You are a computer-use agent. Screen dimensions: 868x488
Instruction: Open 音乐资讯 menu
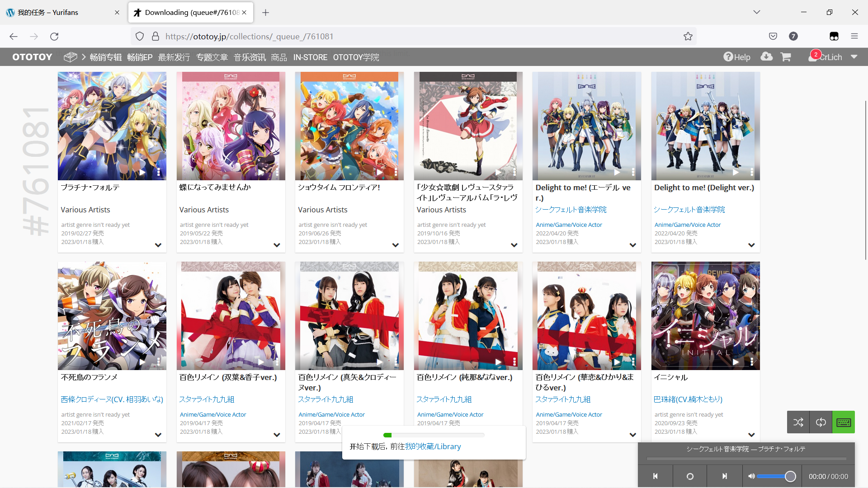[x=250, y=57]
